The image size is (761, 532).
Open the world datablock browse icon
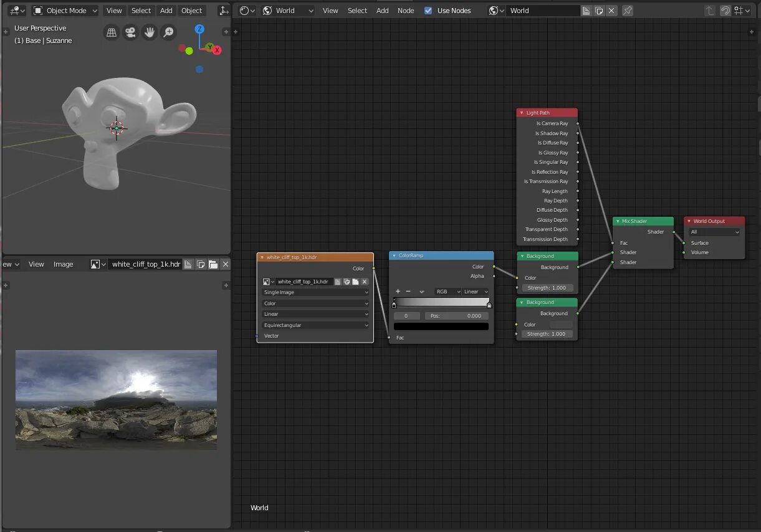[x=497, y=11]
